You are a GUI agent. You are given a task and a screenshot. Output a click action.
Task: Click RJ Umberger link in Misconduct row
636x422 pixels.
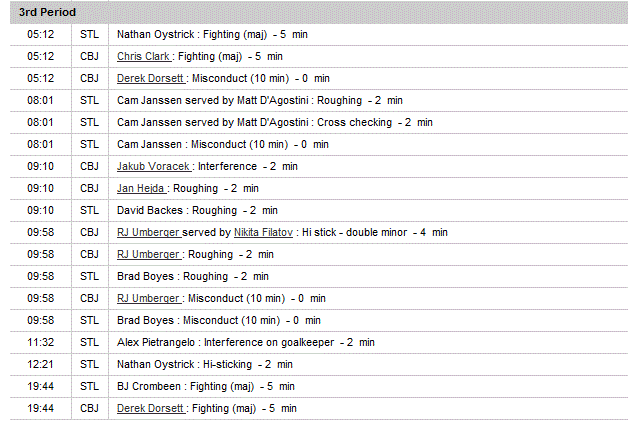pos(149,298)
